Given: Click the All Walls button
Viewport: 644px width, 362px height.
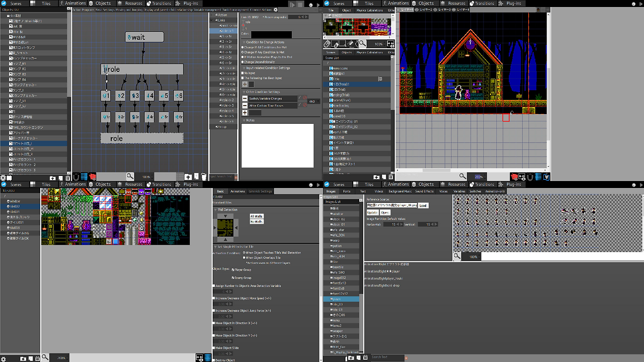Looking at the screenshot, I should [256, 216].
